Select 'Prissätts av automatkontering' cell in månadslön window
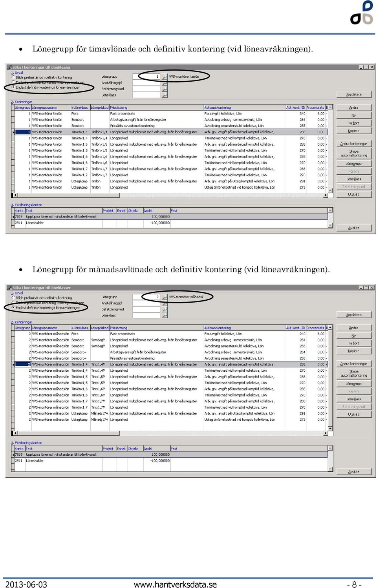Image resolution: width=377 pixels, height=588 pixels. pyautogui.click(x=156, y=358)
